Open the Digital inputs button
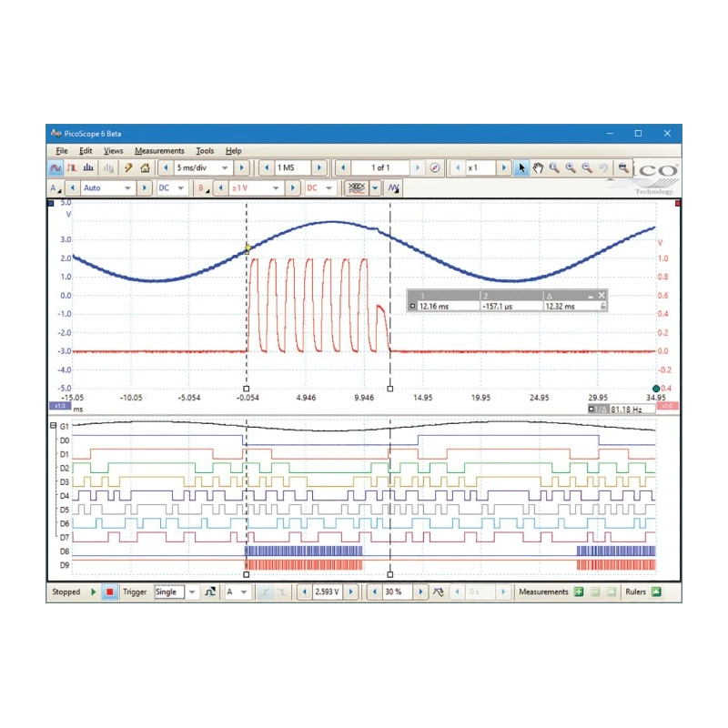This screenshot has width=728, height=728. click(357, 188)
